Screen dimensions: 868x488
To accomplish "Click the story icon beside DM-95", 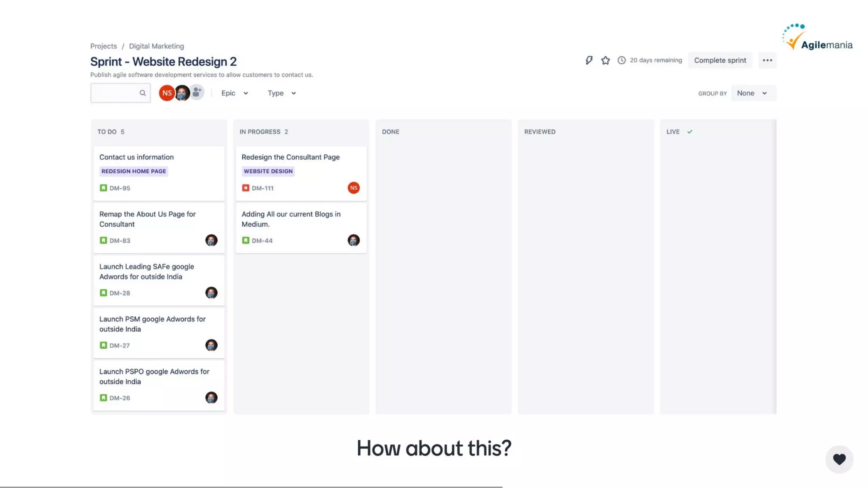I will (103, 188).
